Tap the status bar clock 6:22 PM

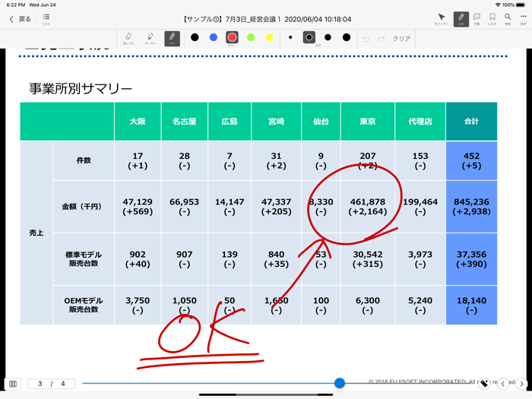16,5
